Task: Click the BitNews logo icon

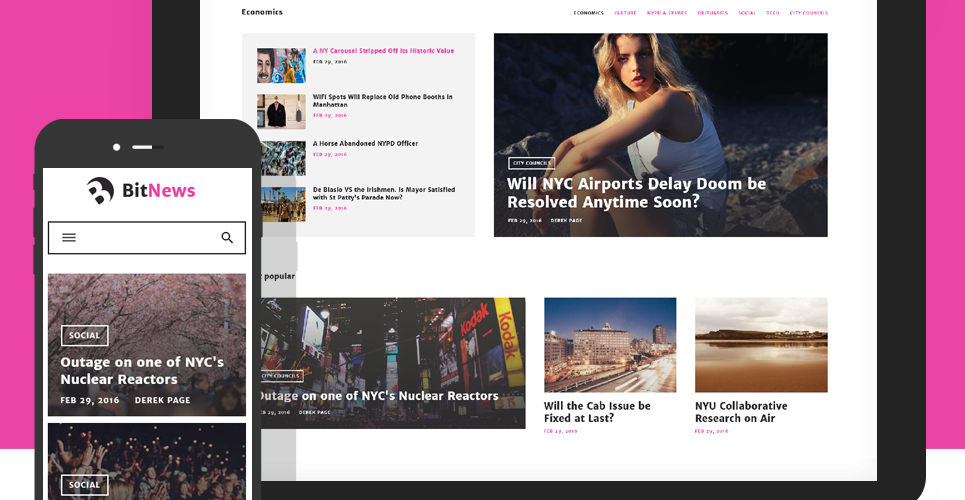Action: coord(100,190)
